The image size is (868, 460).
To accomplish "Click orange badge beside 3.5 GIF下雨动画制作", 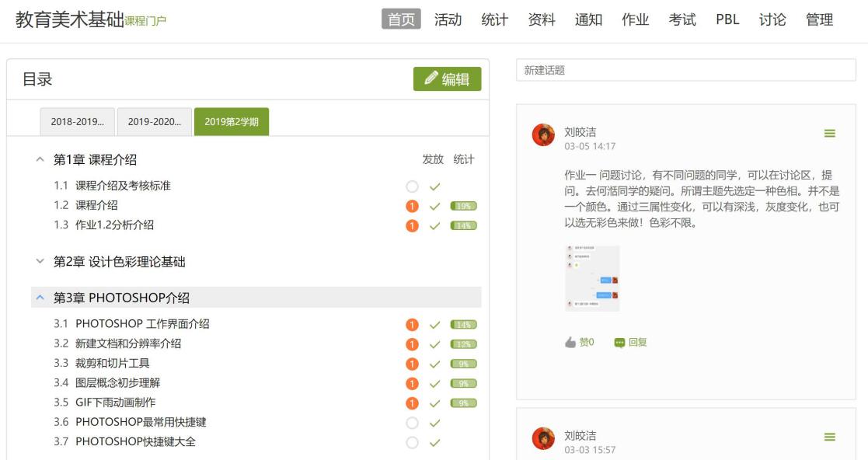I will pyautogui.click(x=412, y=403).
